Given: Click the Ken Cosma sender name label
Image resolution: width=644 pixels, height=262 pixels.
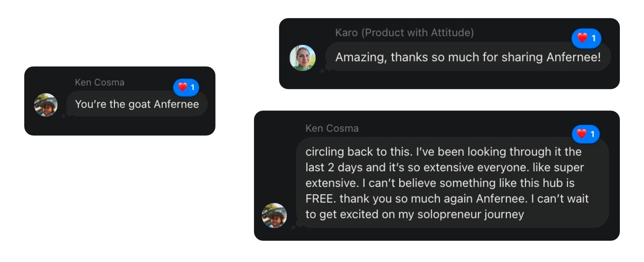Looking at the screenshot, I should pos(99,82).
